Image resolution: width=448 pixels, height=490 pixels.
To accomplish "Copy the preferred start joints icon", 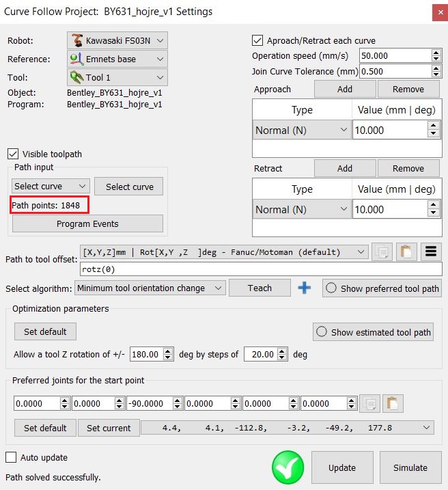I will click(369, 403).
